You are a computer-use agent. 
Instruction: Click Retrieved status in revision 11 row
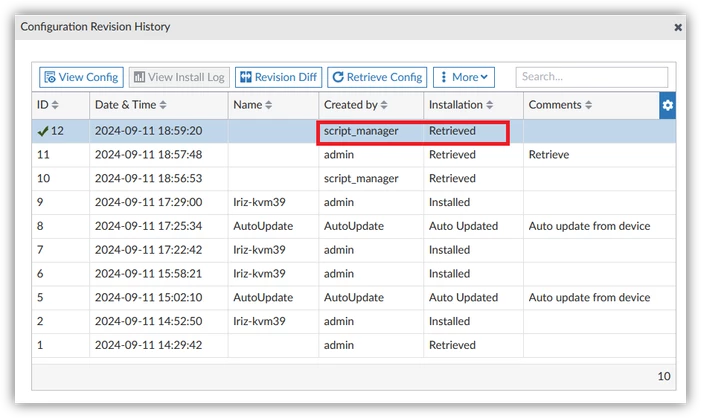(x=452, y=155)
